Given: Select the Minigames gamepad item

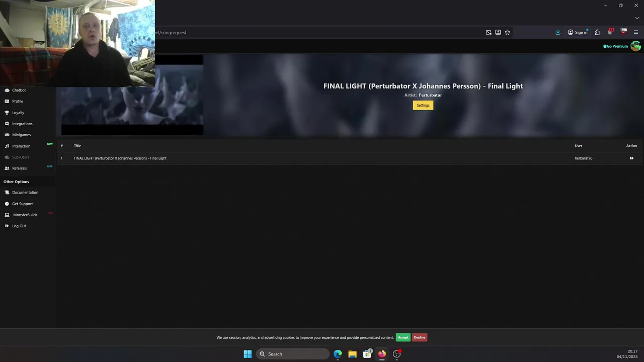Looking at the screenshot, I should click(21, 135).
